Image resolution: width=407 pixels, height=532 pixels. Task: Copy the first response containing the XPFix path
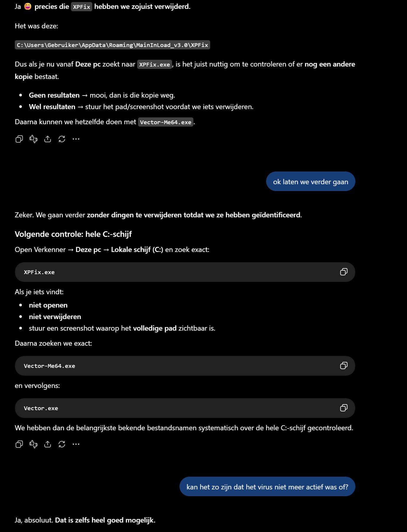(19, 139)
